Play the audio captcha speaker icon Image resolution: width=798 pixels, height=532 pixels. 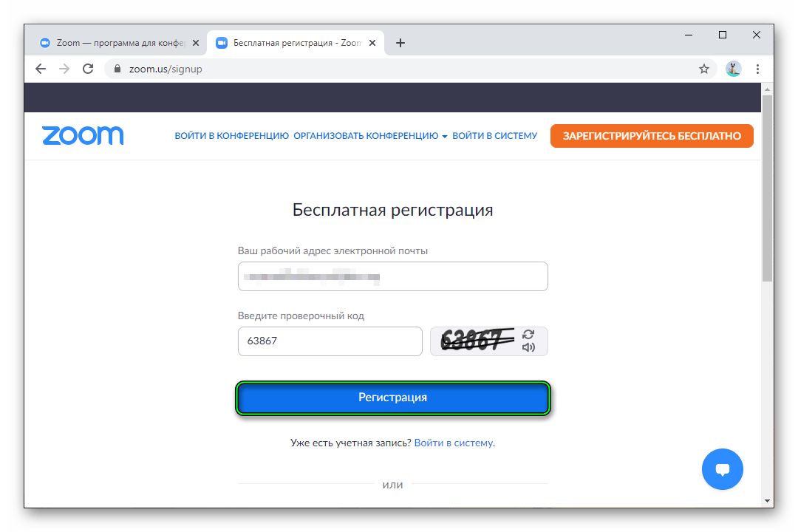coord(528,347)
